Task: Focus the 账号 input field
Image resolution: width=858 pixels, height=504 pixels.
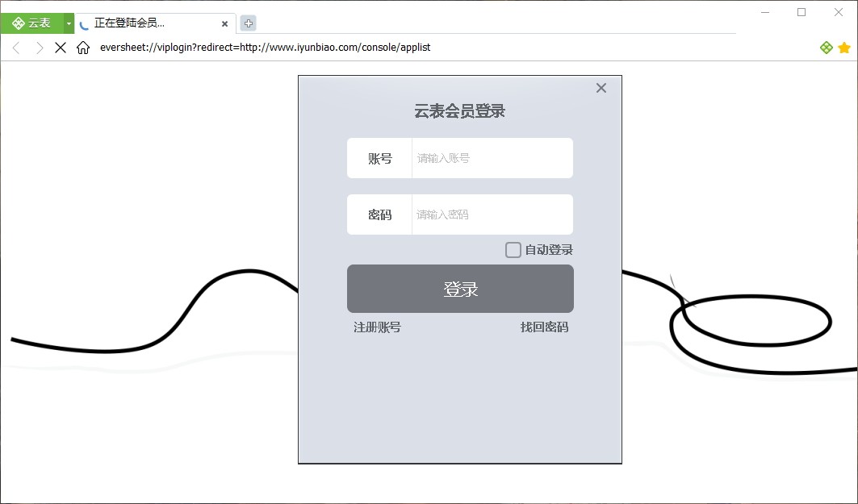Action: [x=492, y=158]
